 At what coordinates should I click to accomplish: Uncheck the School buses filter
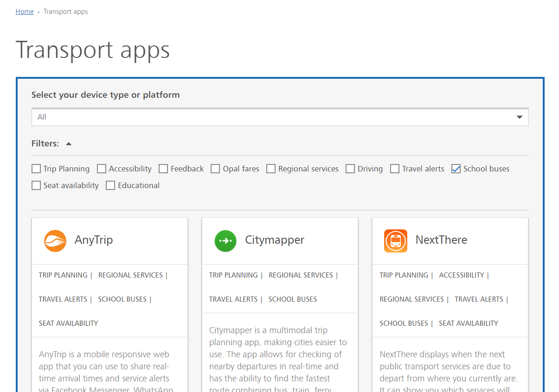point(456,169)
